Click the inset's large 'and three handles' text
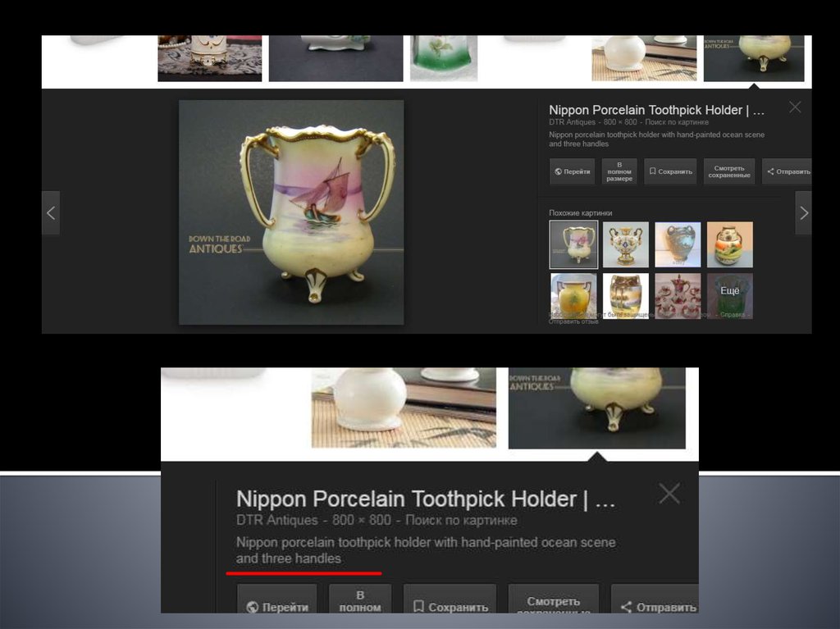Viewport: 840px width, 629px height. 289,558
